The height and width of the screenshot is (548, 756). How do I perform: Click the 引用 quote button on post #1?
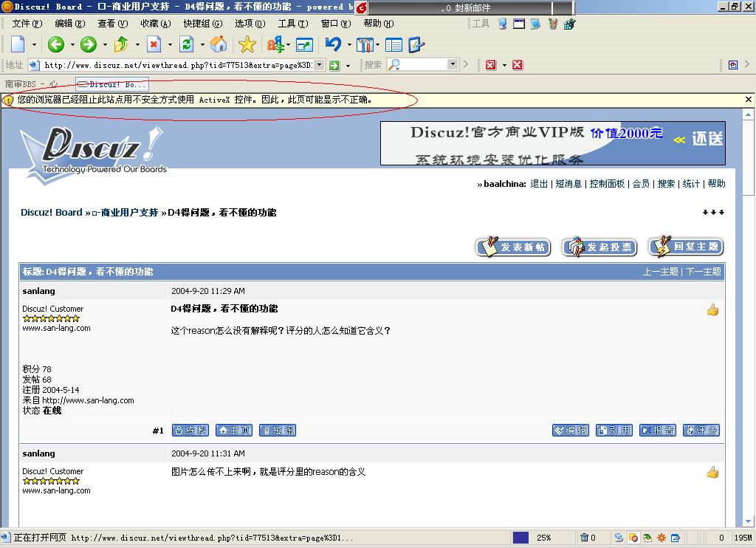coord(614,431)
